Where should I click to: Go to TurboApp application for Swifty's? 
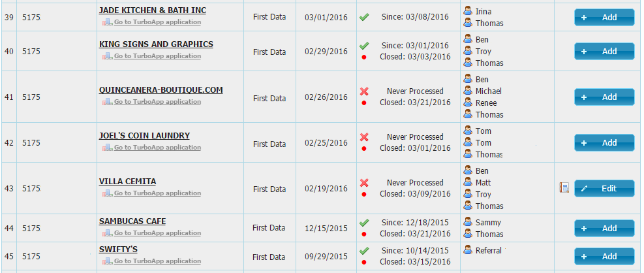pos(157,261)
